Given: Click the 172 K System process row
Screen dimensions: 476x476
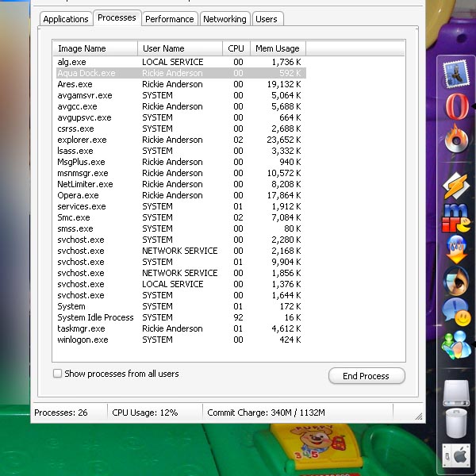Looking at the screenshot, I should (x=181, y=306).
